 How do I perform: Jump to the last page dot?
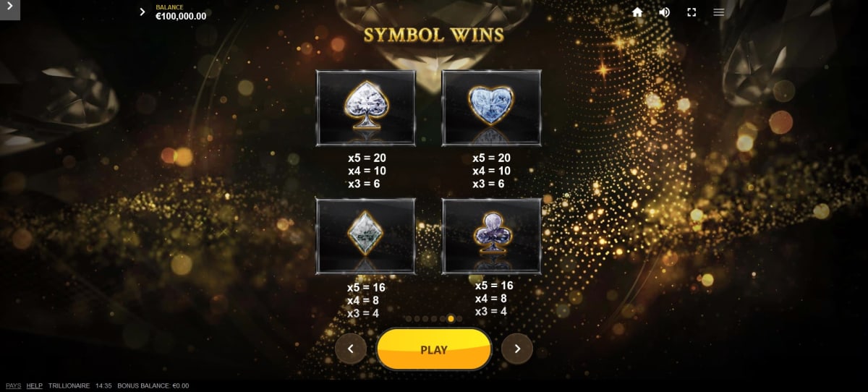[459, 318]
